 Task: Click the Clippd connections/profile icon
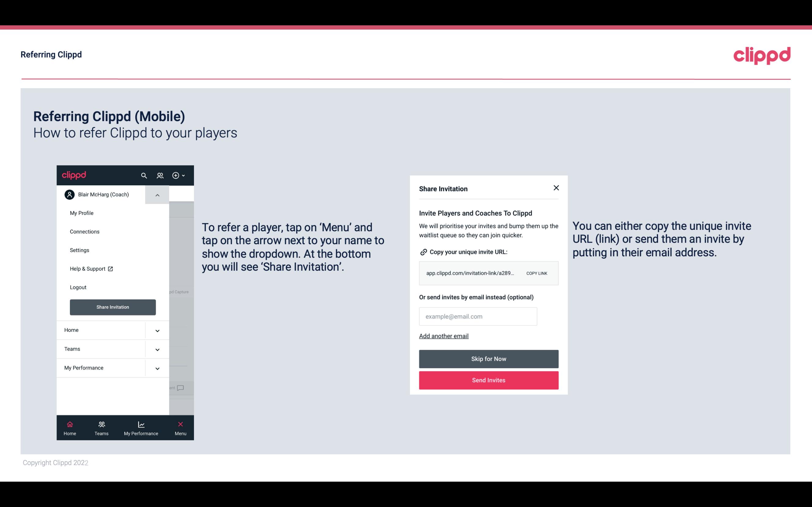point(161,175)
